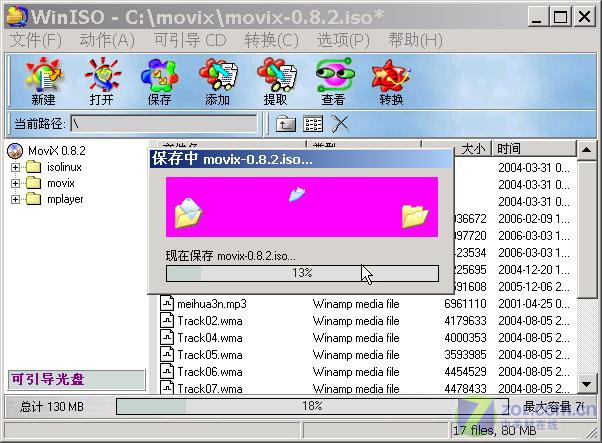
Task: Select MoviX 0.8.2 disc root icon
Action: (15, 151)
